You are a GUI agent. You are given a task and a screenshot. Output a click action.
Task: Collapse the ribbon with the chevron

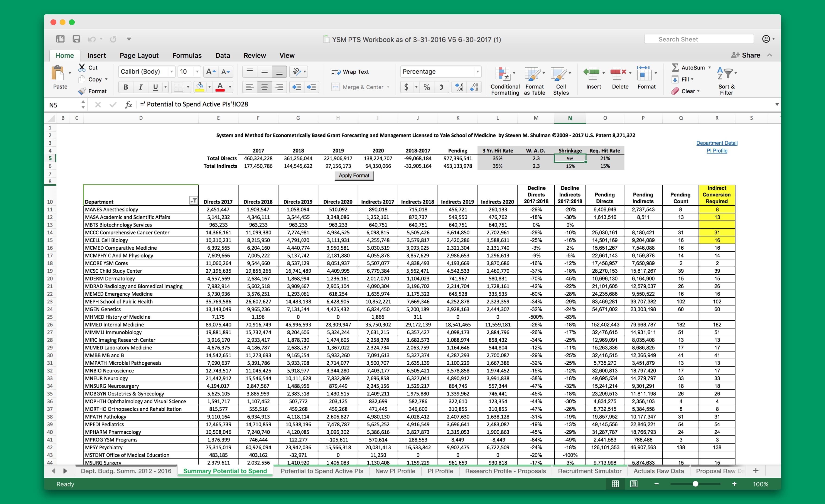770,55
